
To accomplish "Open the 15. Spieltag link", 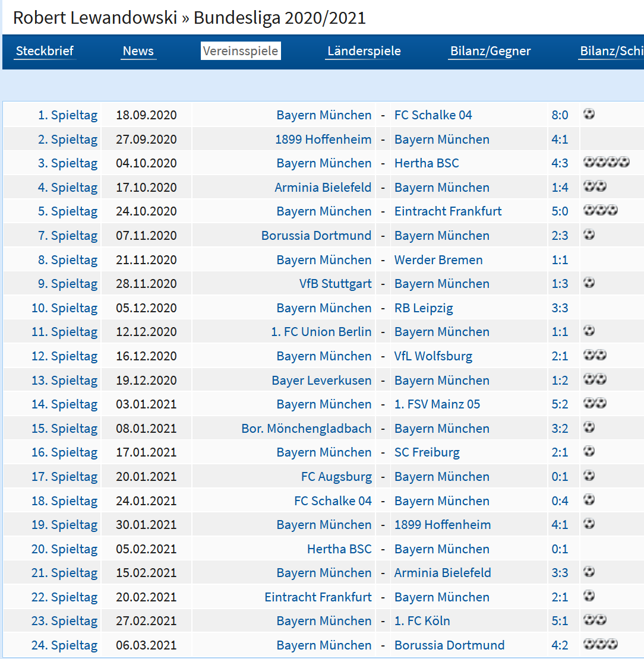I will tap(64, 429).
